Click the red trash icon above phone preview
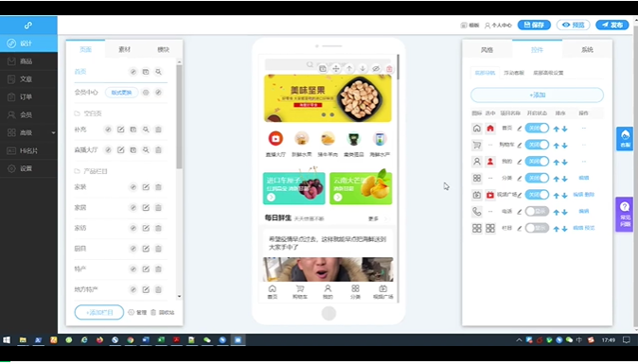 pyautogui.click(x=389, y=69)
